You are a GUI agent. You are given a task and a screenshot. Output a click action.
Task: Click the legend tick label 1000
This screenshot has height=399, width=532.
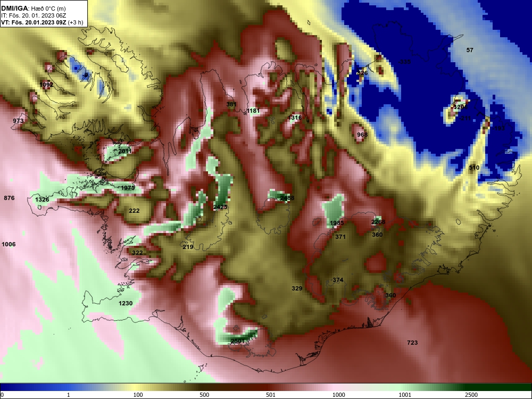pos(339,395)
